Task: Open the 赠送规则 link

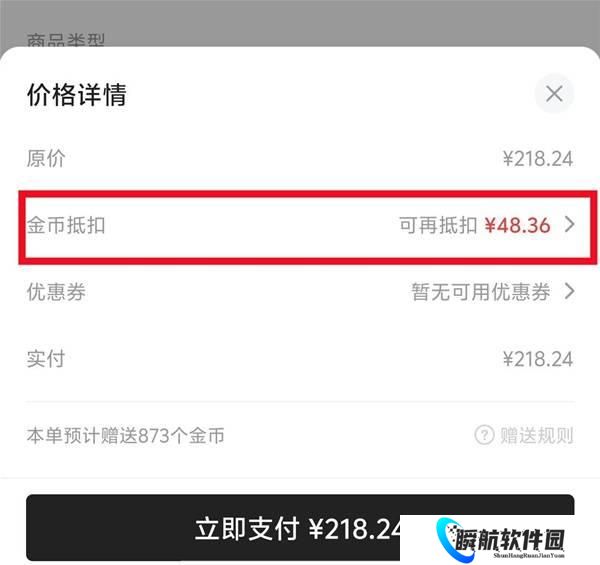Action: click(x=536, y=435)
